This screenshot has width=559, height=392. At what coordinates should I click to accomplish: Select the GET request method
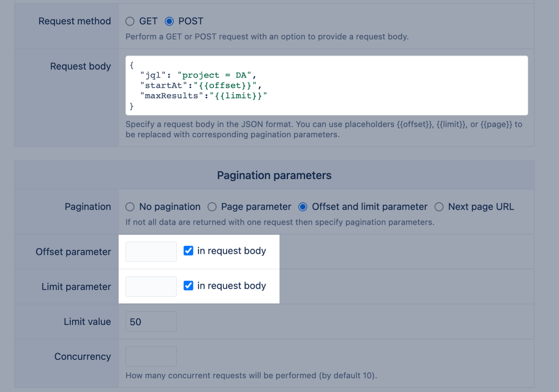(x=130, y=21)
